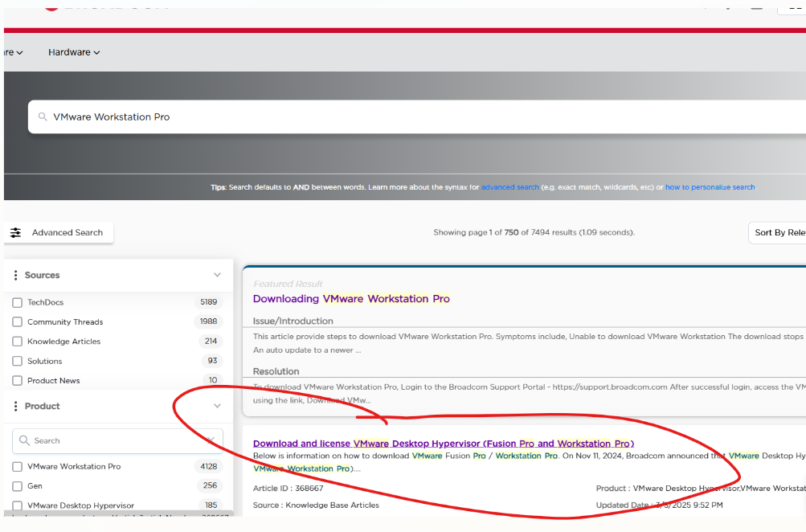Check the Product News checkbox
Image resolution: width=806 pixels, height=532 pixels.
pos(17,380)
